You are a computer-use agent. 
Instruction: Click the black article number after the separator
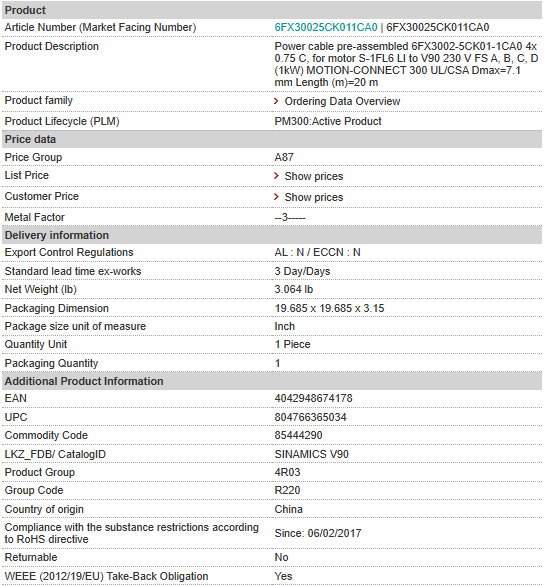pos(437,27)
